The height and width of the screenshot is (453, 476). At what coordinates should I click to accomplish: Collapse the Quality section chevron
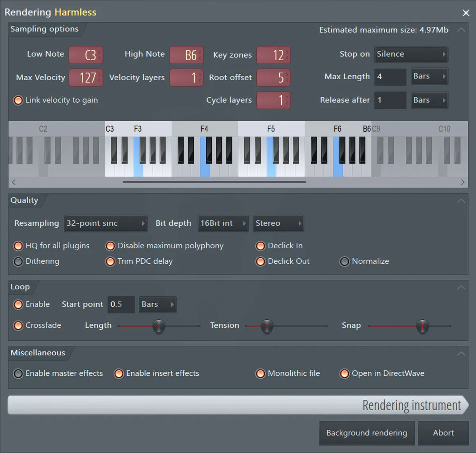461,201
